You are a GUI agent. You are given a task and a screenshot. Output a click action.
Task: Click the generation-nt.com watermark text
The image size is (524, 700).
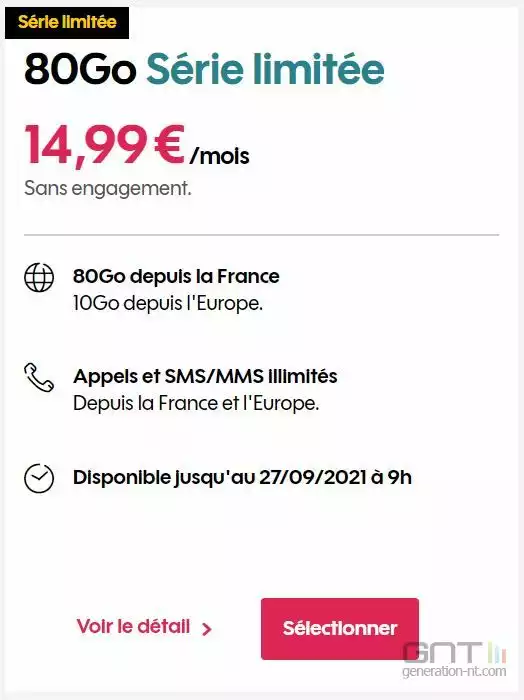[x=454, y=672]
